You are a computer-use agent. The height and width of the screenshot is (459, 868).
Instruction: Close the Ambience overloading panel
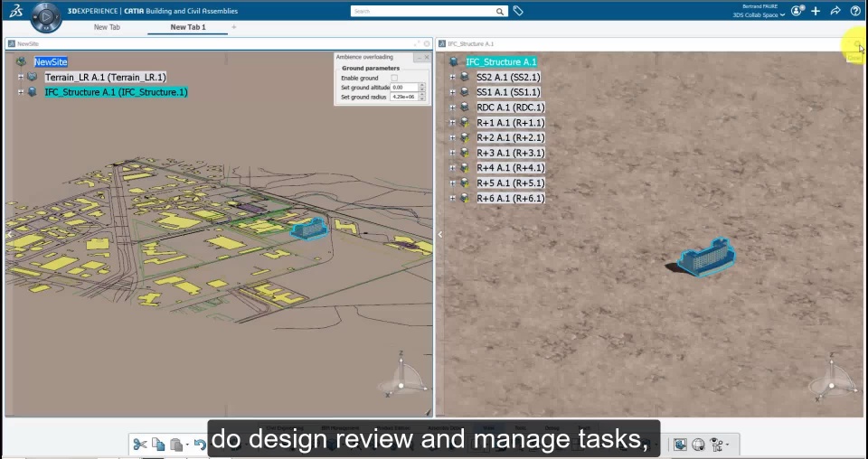point(426,57)
